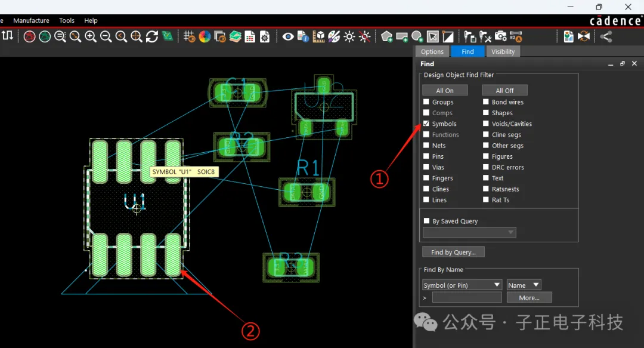644x348 pixels.
Task: Enable the Clines checkbox
Action: point(426,189)
